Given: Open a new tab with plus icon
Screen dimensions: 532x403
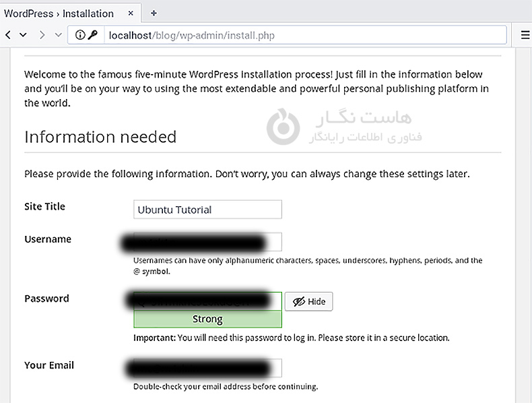Looking at the screenshot, I should click(x=154, y=13).
